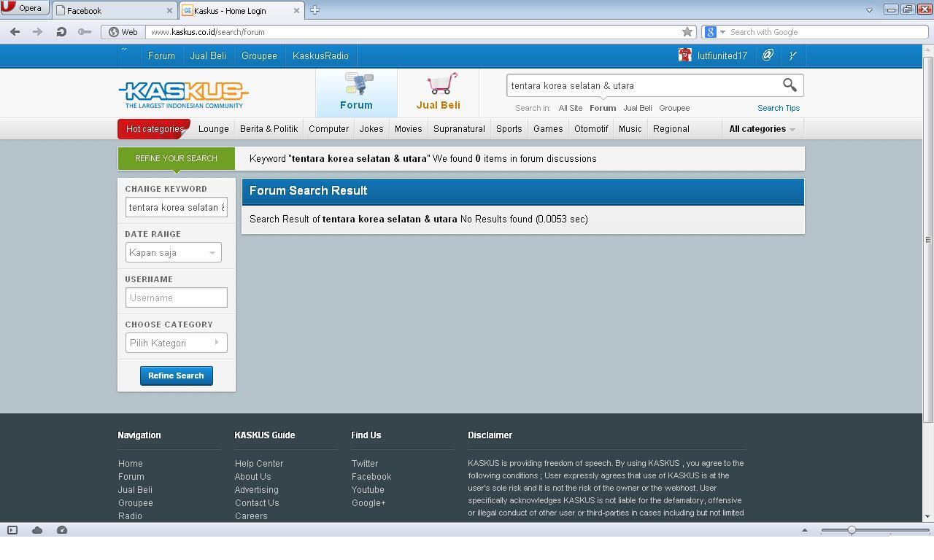This screenshot has height=560, width=934.
Task: Bookmark page with the star icon
Action: point(687,32)
